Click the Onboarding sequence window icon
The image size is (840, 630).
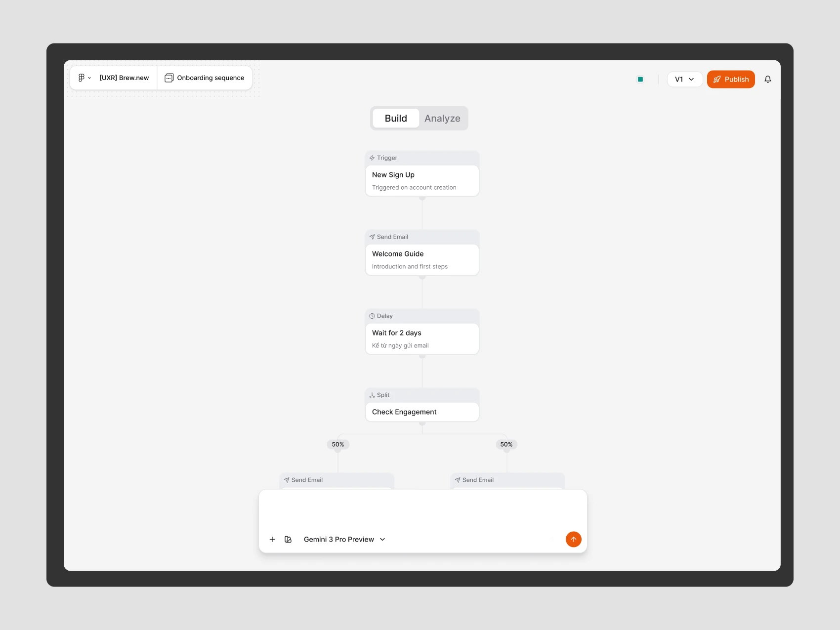(169, 78)
